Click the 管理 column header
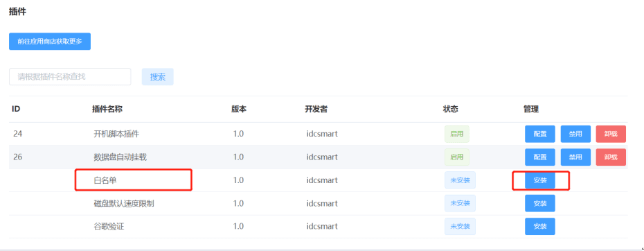 pos(531,110)
